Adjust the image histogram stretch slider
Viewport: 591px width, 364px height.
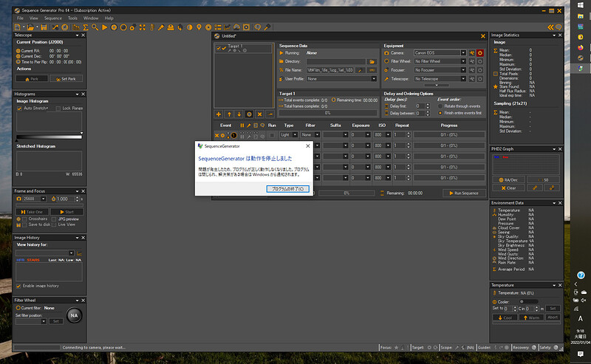pyautogui.click(x=49, y=137)
